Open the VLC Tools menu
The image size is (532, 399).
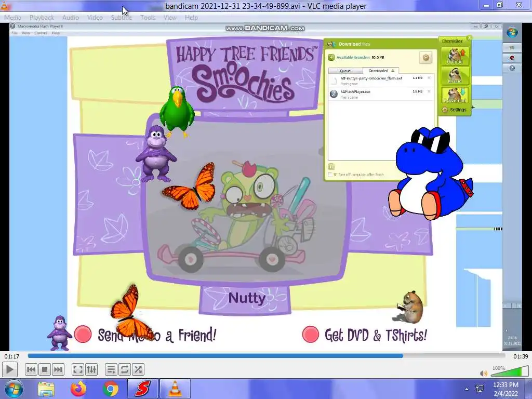148,17
